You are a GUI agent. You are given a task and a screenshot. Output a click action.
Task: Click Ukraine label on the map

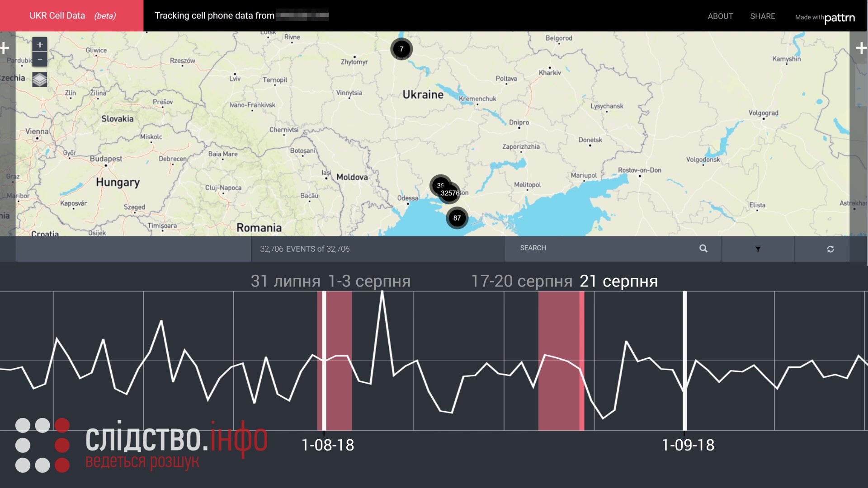423,94
